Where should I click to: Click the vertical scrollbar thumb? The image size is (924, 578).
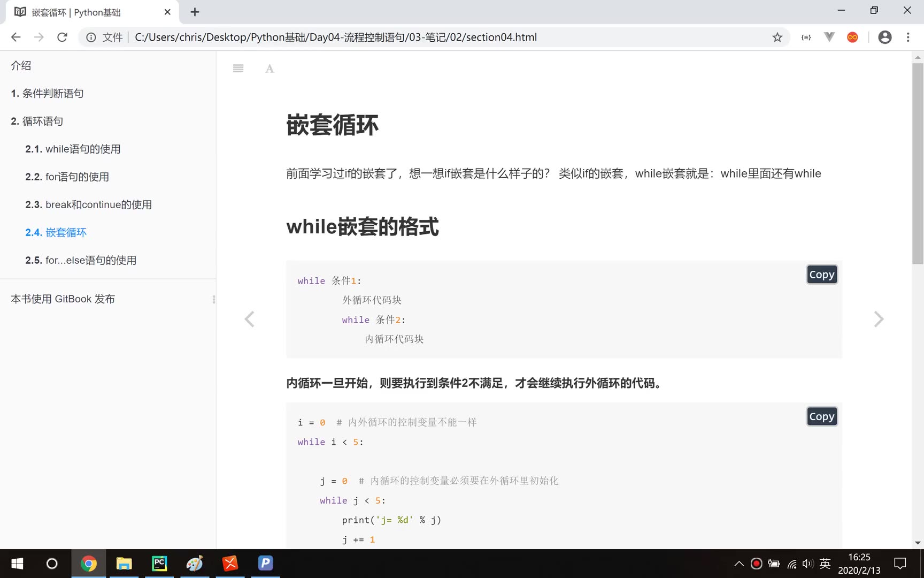coord(918,163)
